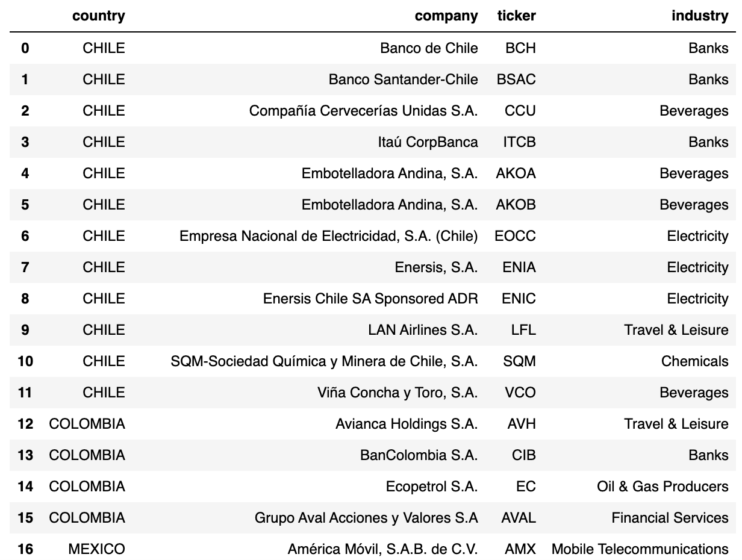742x560 pixels.
Task: Click the Oil & Gas Producers cell
Action: pos(662,487)
